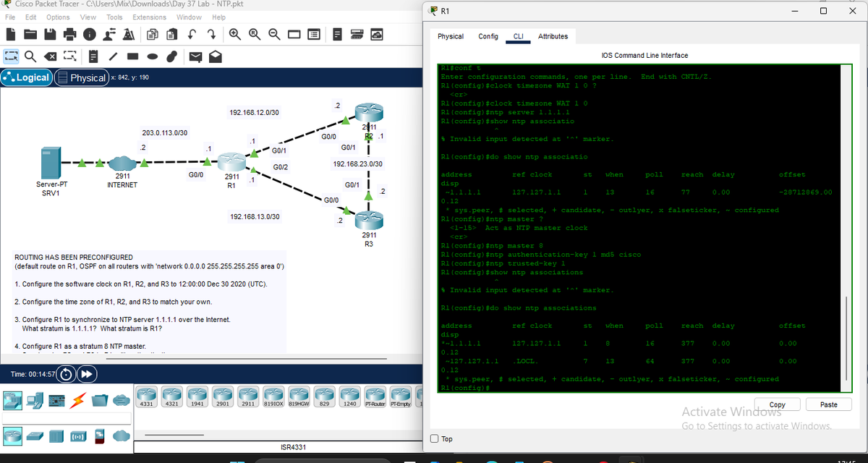The image size is (868, 463).
Task: Select Security firewall subcategory icon
Action: (100, 436)
